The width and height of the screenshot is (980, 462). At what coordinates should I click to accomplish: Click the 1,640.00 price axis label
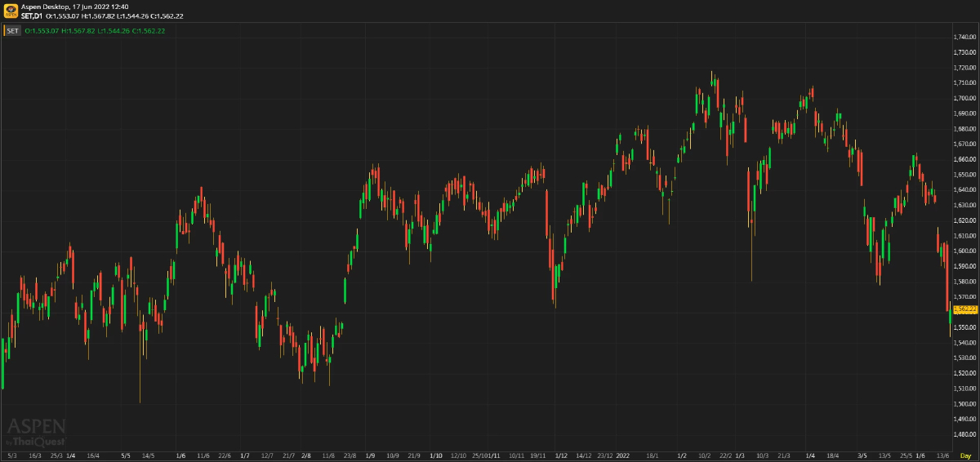[966, 190]
